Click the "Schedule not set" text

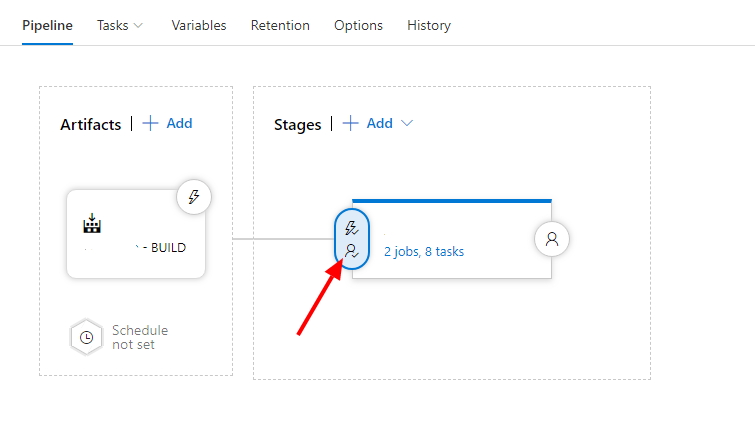[x=139, y=338]
